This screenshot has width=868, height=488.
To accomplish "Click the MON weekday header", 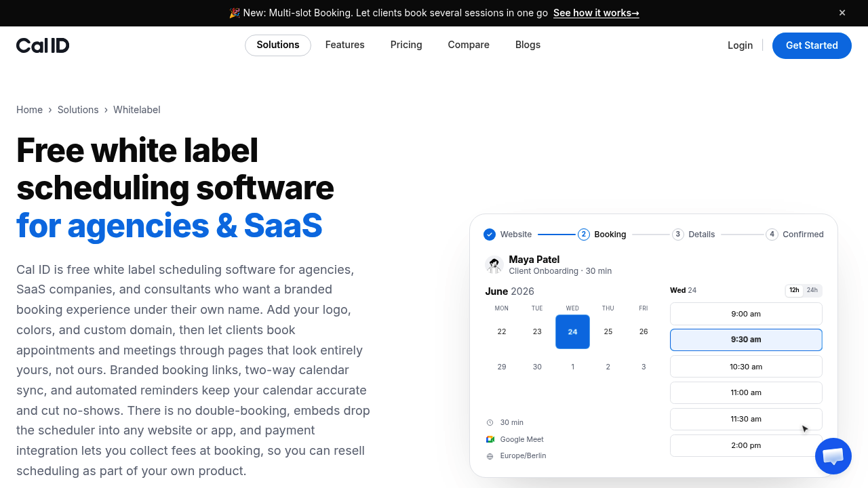I will pos(502,308).
